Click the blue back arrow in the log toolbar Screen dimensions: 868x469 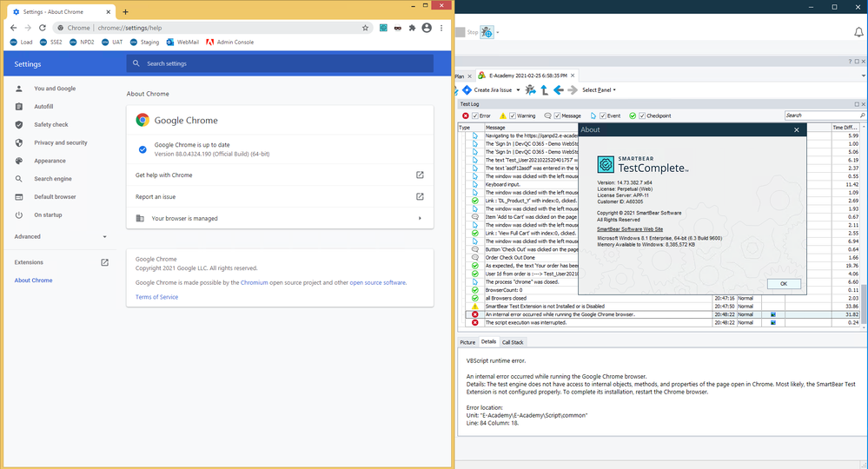559,89
